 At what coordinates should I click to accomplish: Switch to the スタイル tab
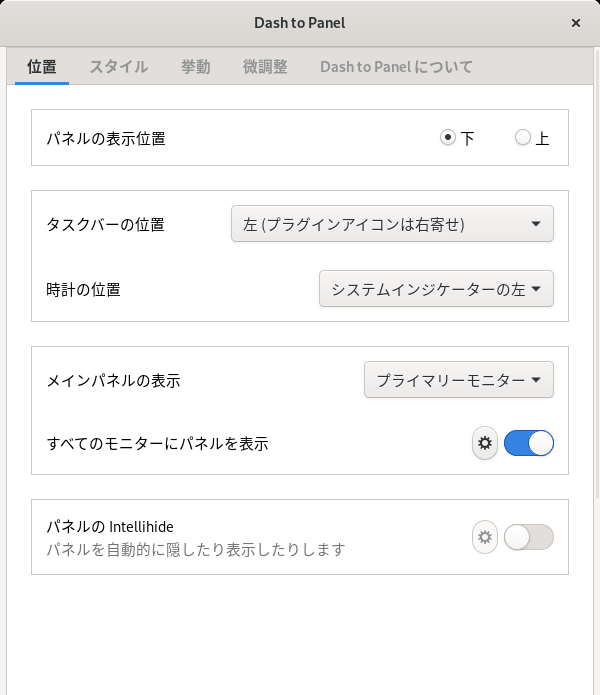click(x=119, y=66)
